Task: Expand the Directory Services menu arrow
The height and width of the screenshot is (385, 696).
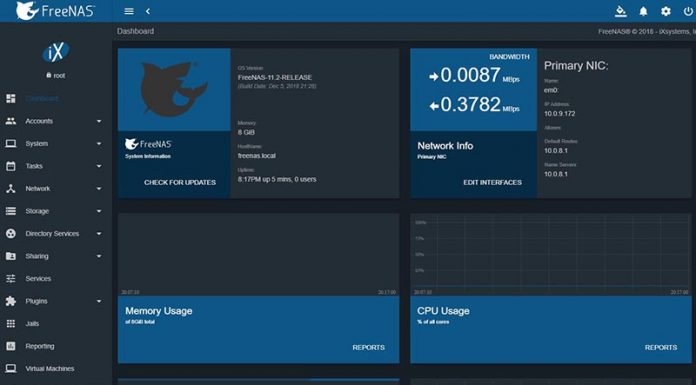Action: (x=99, y=234)
